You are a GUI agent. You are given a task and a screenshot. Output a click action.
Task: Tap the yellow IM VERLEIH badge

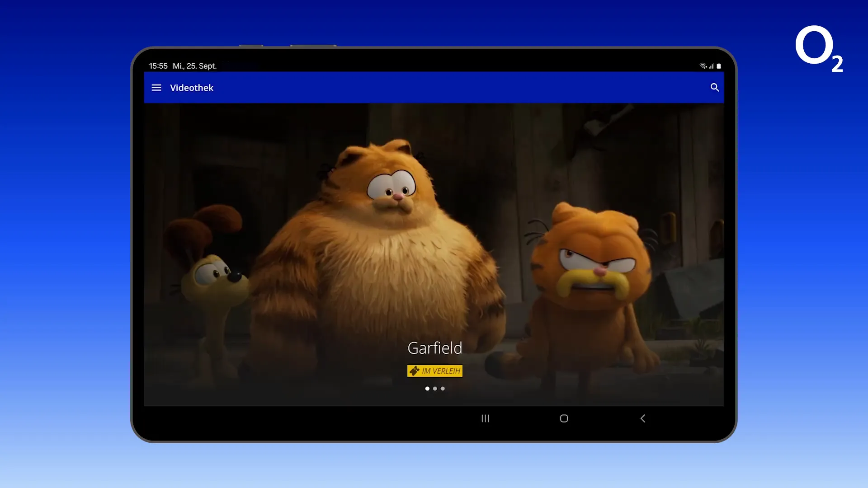click(x=435, y=371)
